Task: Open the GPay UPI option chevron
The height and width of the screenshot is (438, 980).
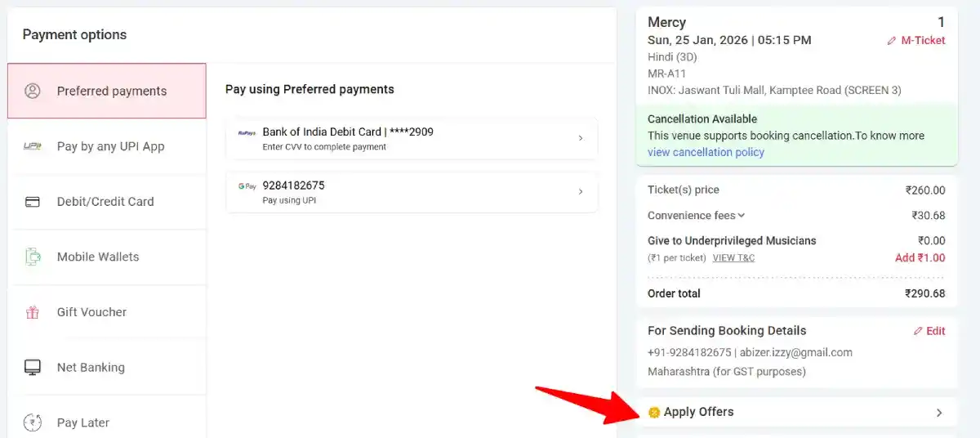Action: pyautogui.click(x=581, y=192)
